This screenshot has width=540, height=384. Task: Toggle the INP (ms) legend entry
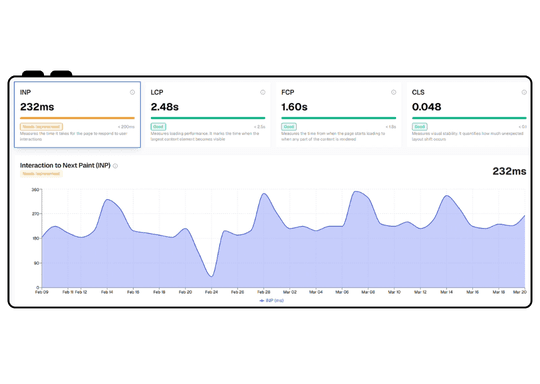[272, 301]
